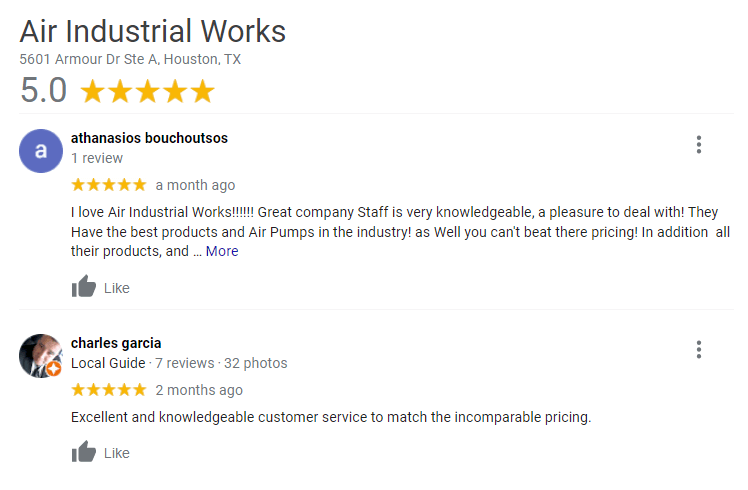Open athanasios bouchoutsos reviewer profile name
Image resolution: width=748 pixels, height=490 pixels.
point(149,138)
